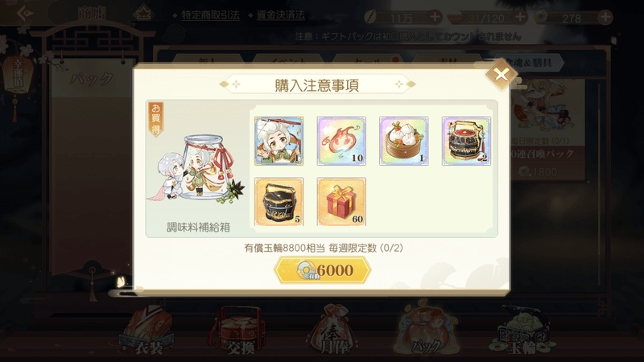
Task: Inspect the steamed bun basket reward icon
Action: click(x=404, y=141)
